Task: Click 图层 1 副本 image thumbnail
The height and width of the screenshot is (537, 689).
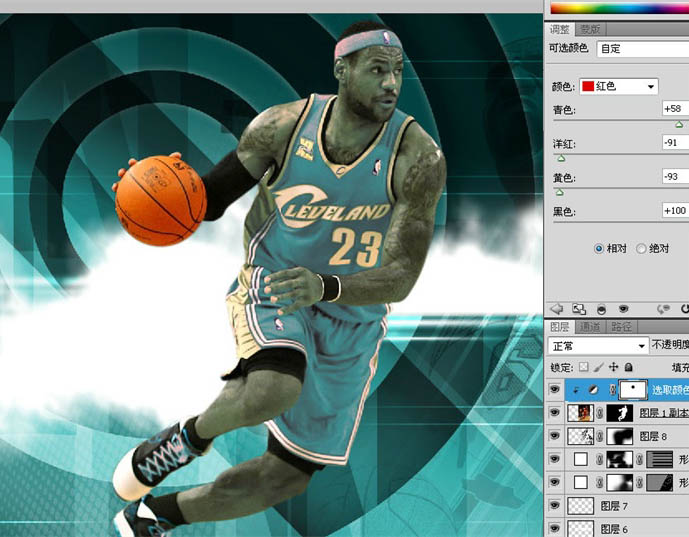Action: (580, 413)
